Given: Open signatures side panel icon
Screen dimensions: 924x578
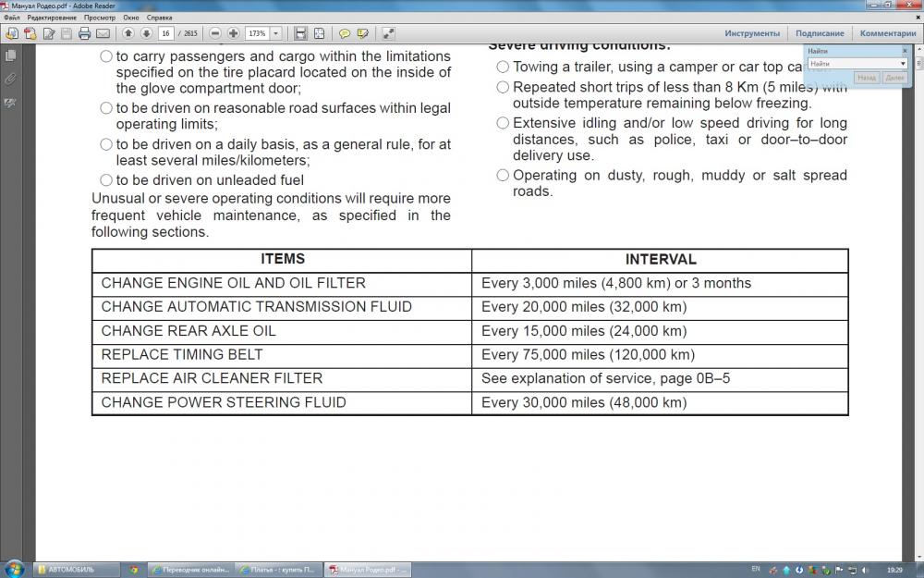Looking at the screenshot, I should click(10, 103).
